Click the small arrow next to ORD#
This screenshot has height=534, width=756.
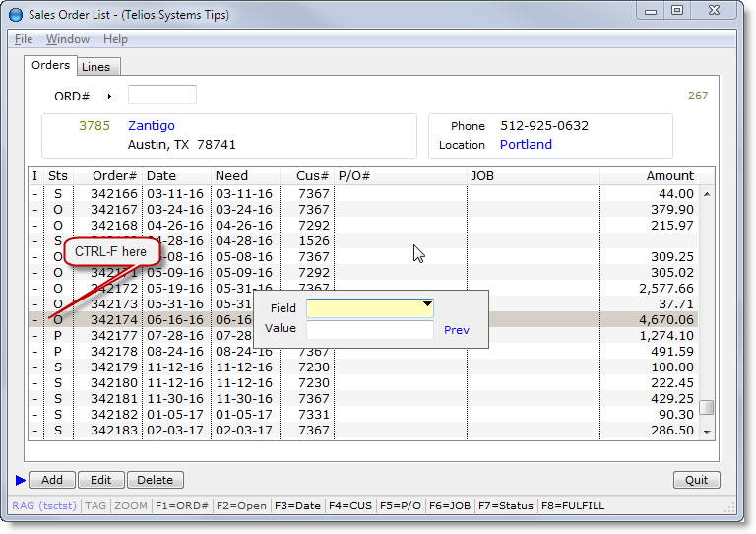109,96
